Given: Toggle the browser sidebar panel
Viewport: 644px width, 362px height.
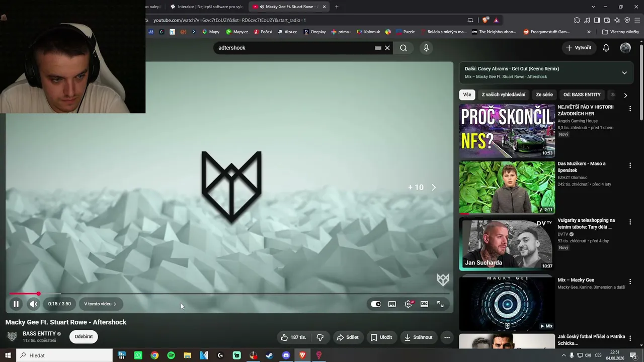Looking at the screenshot, I should (597, 20).
